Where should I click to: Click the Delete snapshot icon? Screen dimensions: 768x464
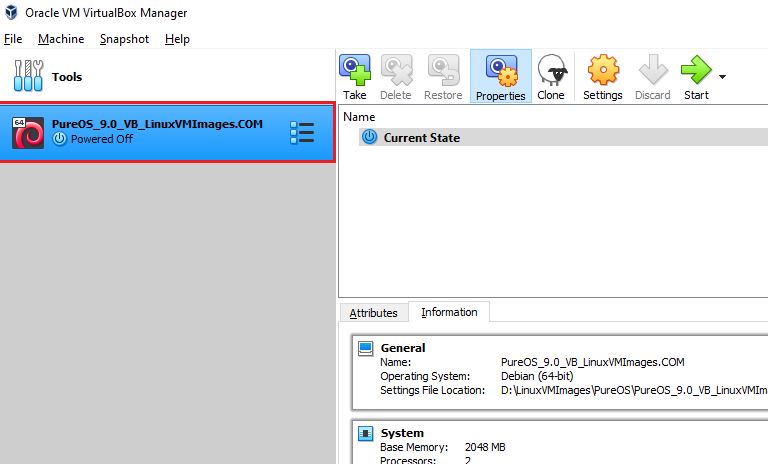click(x=396, y=70)
